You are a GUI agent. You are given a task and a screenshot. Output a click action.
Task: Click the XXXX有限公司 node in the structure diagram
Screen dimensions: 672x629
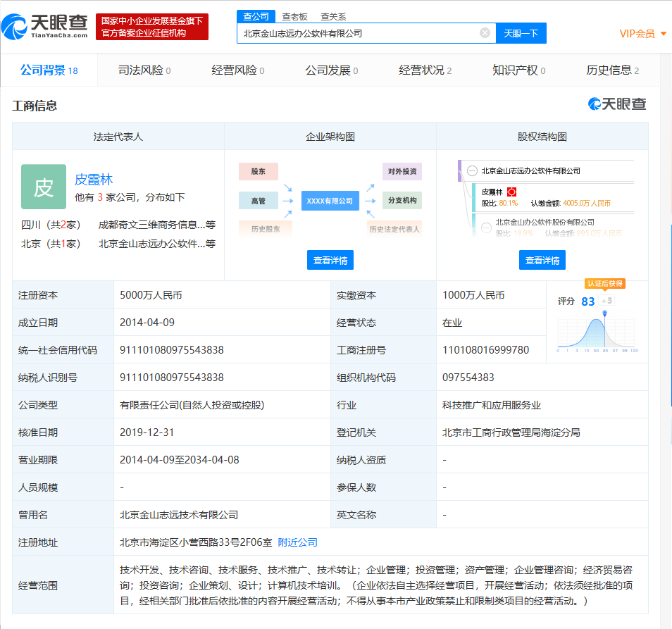pos(330,201)
